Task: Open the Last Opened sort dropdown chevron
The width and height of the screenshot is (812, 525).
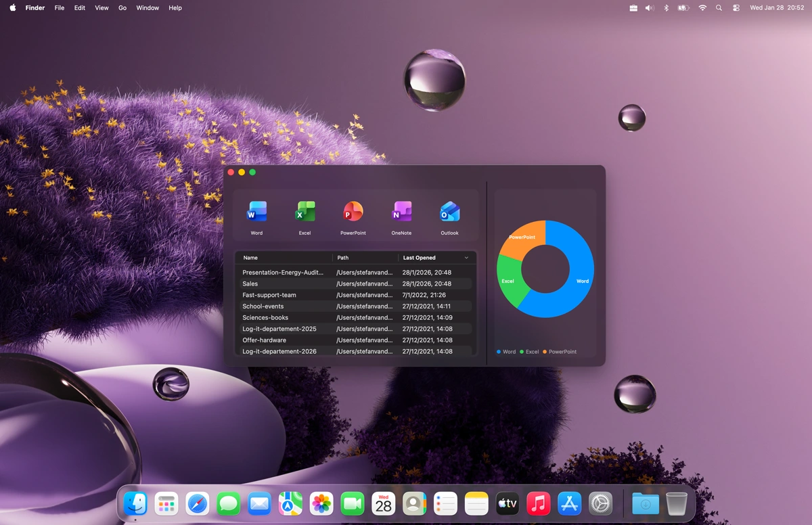Action: point(466,258)
